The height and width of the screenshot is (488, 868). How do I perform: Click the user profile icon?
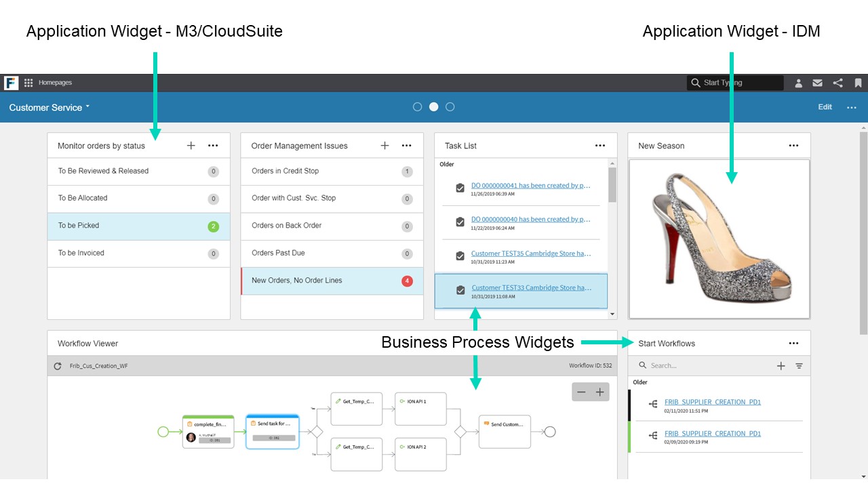pyautogui.click(x=798, y=83)
